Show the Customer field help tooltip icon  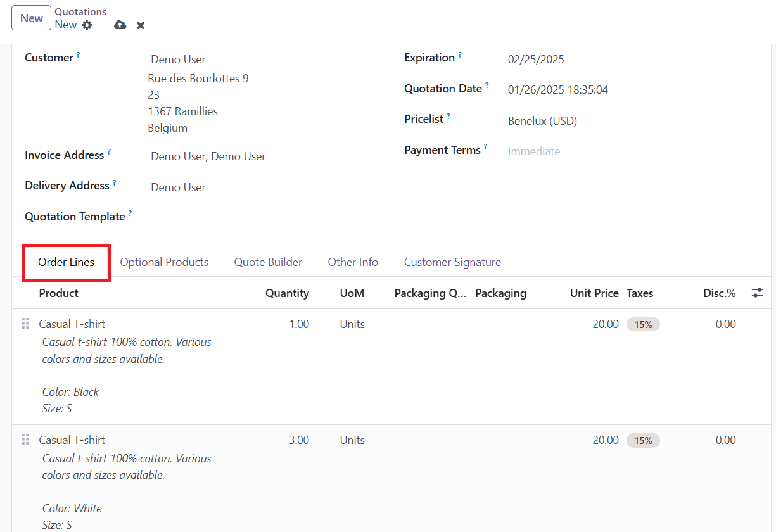[78, 55]
